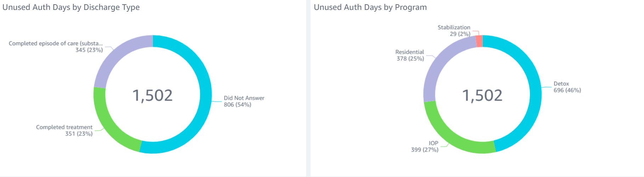Click the "Unused Auth Days by Discharge Type" title
The height and width of the screenshot is (177, 644).
pos(71,7)
